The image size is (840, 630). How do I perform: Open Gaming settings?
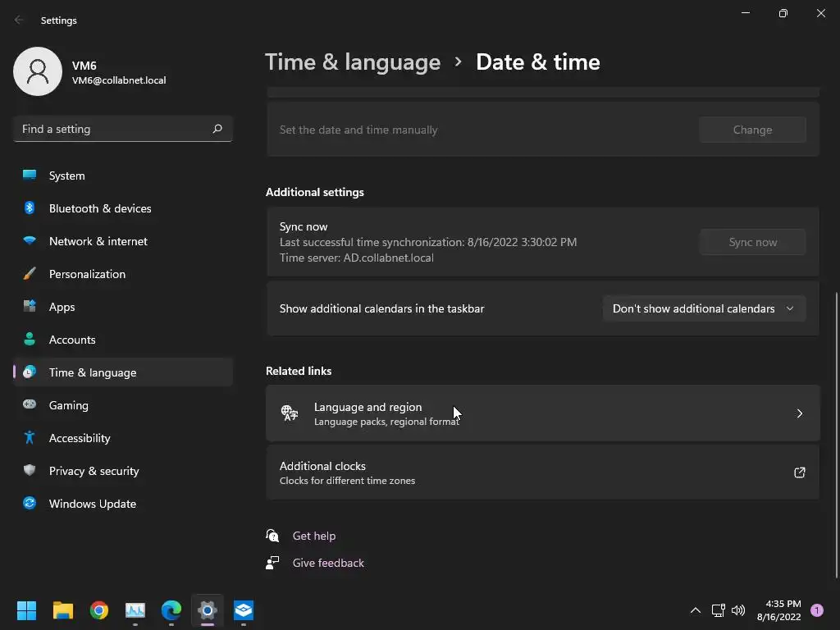pos(123,405)
